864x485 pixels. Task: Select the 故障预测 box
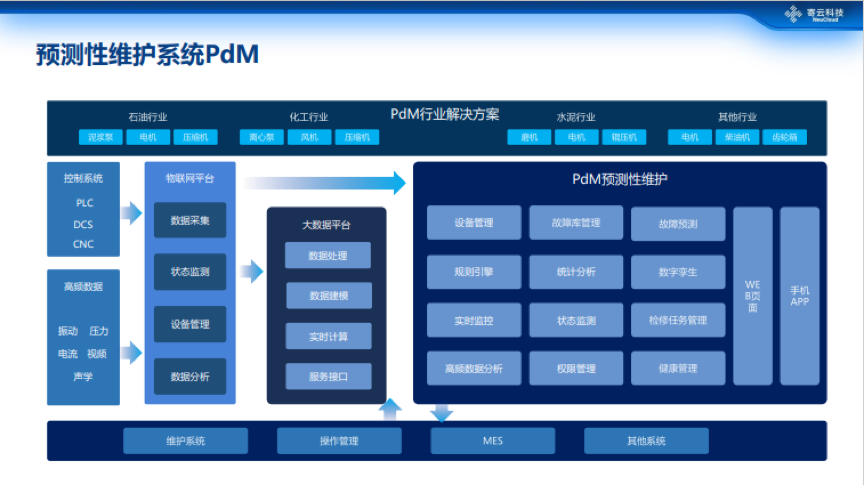coord(678,224)
